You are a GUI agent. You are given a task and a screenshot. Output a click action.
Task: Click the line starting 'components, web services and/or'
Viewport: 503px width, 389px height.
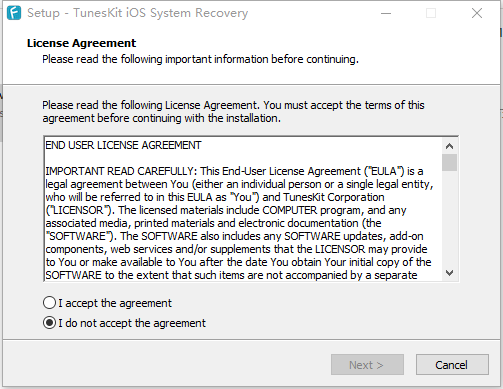236,249
